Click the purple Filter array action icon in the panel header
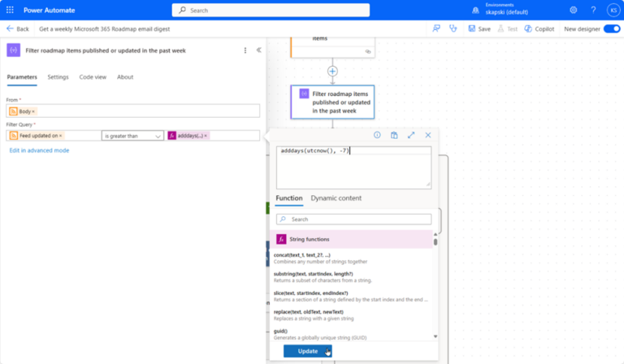 point(14,50)
